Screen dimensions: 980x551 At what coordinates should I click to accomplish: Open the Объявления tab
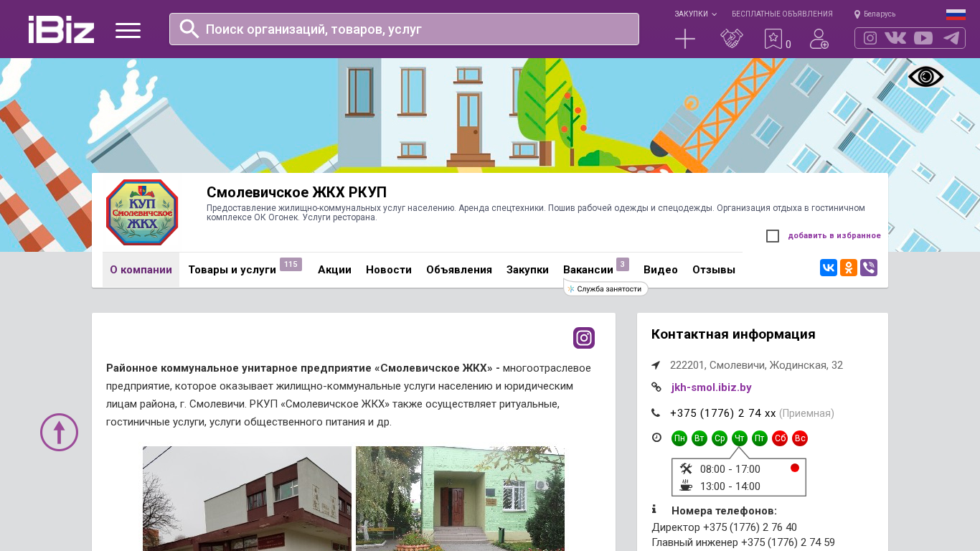tap(459, 270)
